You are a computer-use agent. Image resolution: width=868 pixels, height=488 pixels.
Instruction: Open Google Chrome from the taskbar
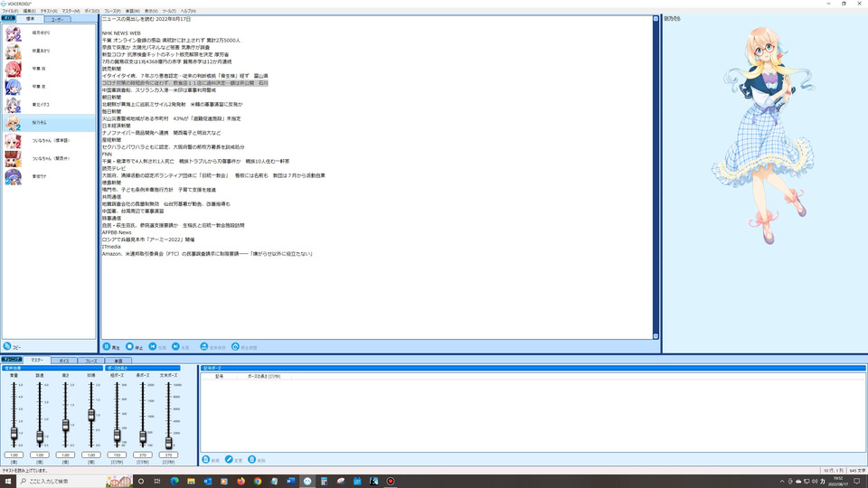(258, 482)
